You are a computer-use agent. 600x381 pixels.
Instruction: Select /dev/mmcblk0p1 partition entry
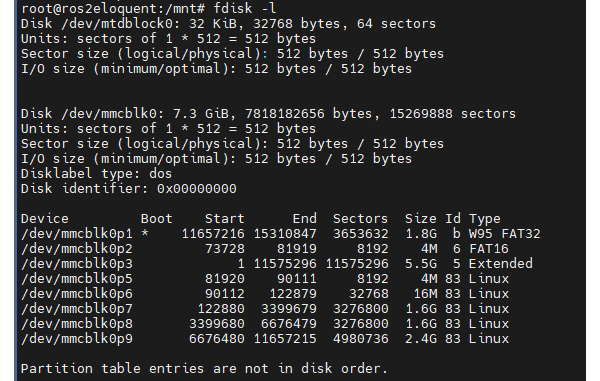coord(280,234)
